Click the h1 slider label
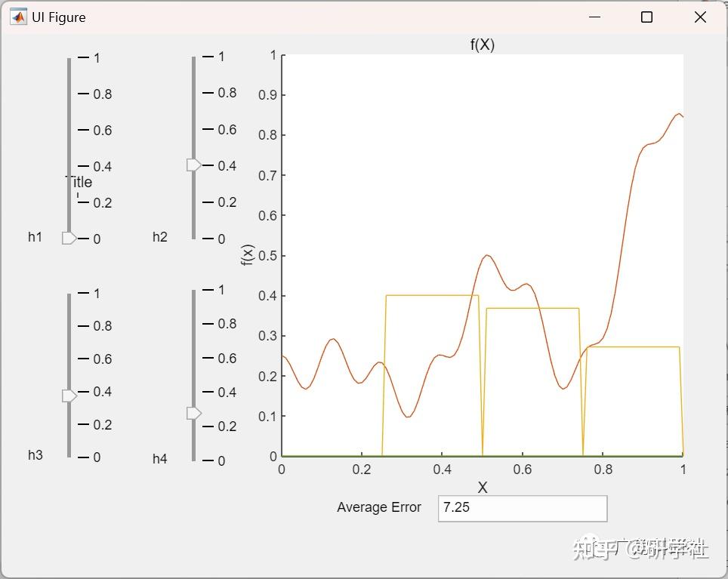Image resolution: width=728 pixels, height=579 pixels. pyautogui.click(x=35, y=237)
